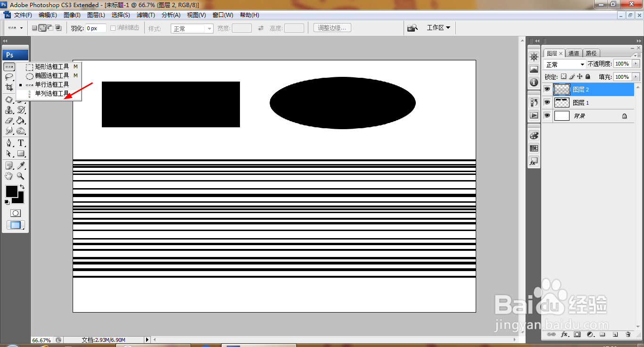644x347 pixels.
Task: Select the Path Selection tool
Action: [9, 154]
